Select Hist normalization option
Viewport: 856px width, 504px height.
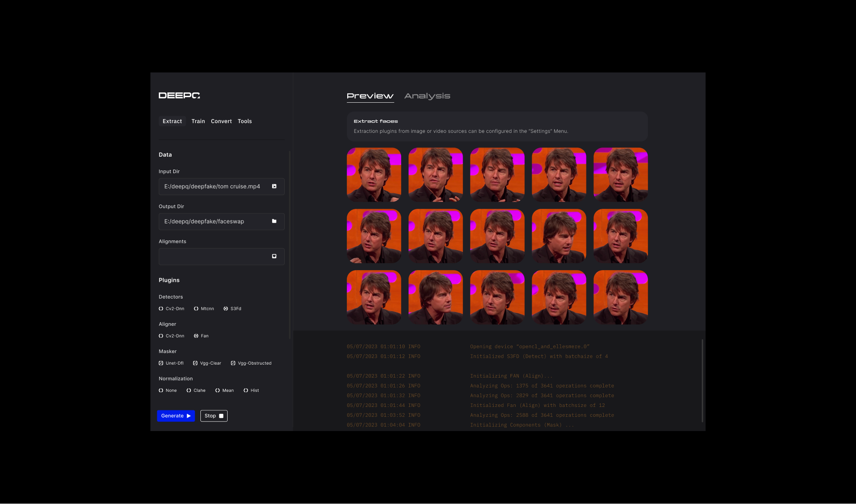point(246,390)
